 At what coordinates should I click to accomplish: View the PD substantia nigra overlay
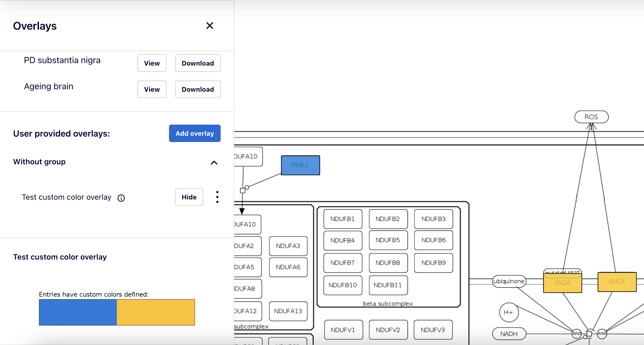tap(152, 63)
